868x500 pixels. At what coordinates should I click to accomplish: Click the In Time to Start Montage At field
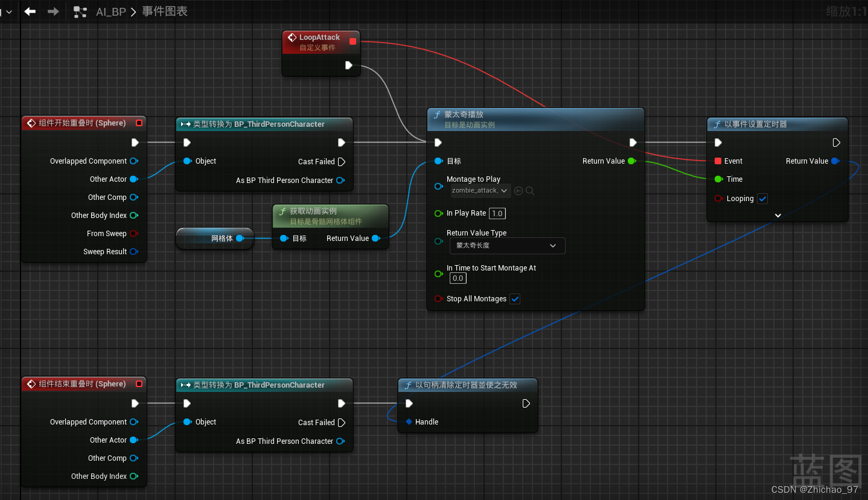click(458, 278)
